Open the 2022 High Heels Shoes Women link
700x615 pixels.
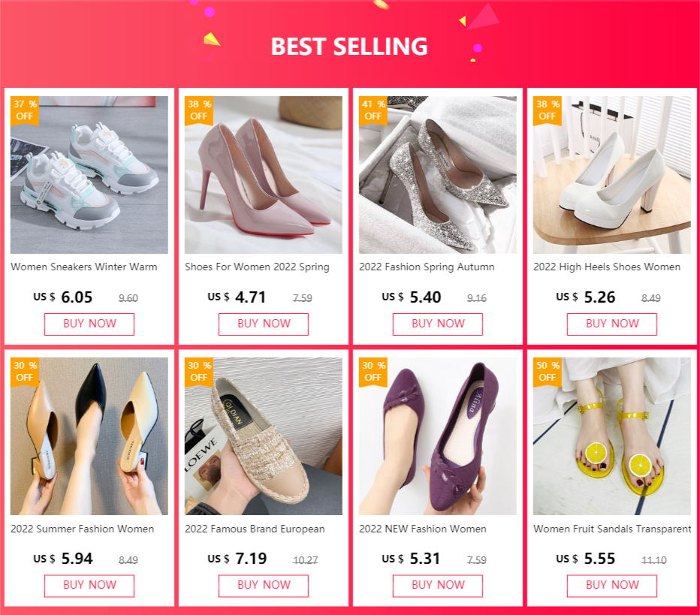click(x=604, y=267)
